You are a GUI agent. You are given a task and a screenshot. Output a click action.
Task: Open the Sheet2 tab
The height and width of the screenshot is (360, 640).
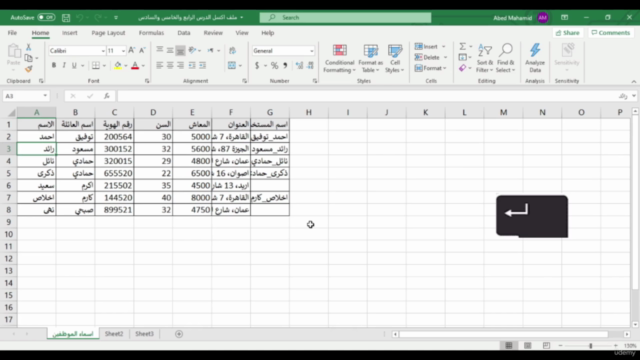[x=114, y=334]
